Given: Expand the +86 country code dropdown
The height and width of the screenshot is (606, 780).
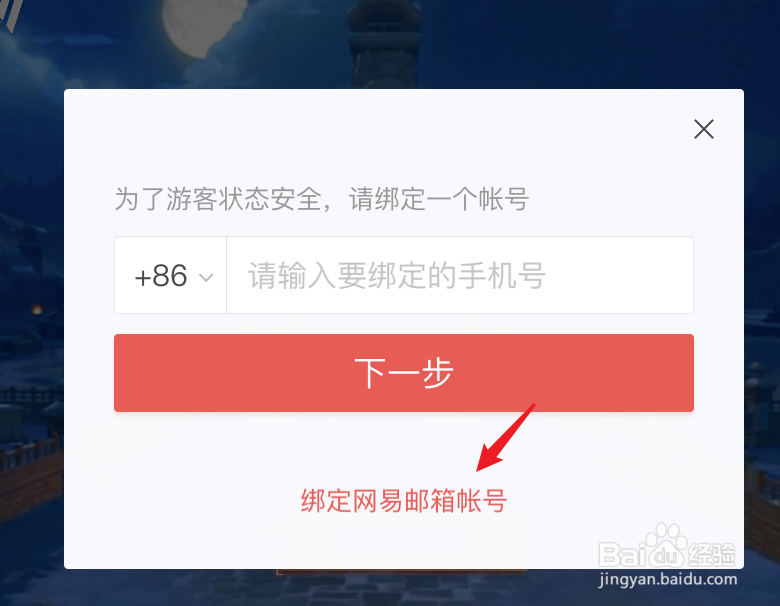Looking at the screenshot, I should pyautogui.click(x=171, y=275).
